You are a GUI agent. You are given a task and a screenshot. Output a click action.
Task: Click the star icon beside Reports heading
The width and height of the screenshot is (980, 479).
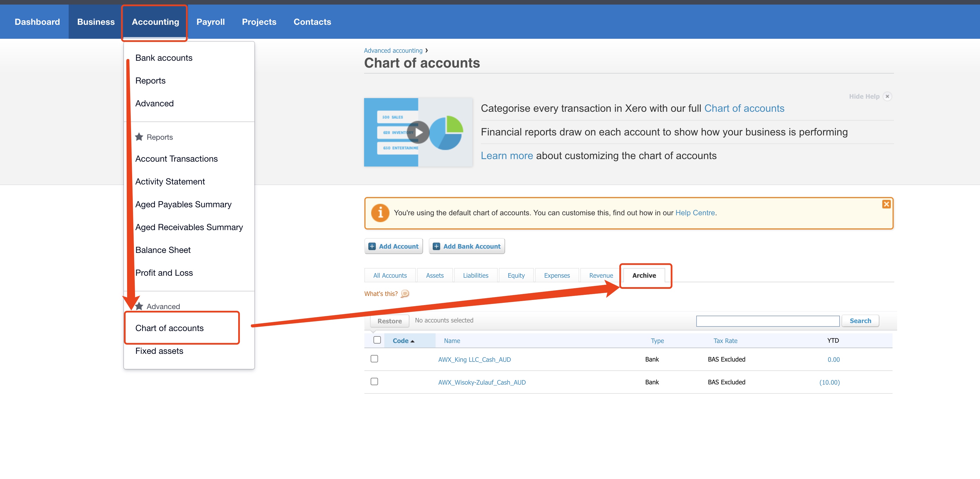[x=139, y=137]
